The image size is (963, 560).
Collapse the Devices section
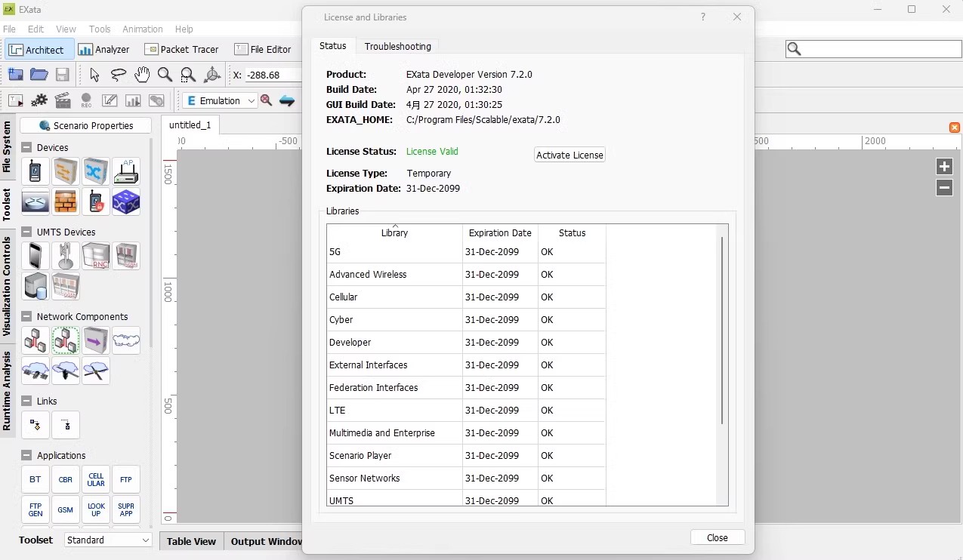[x=26, y=147]
